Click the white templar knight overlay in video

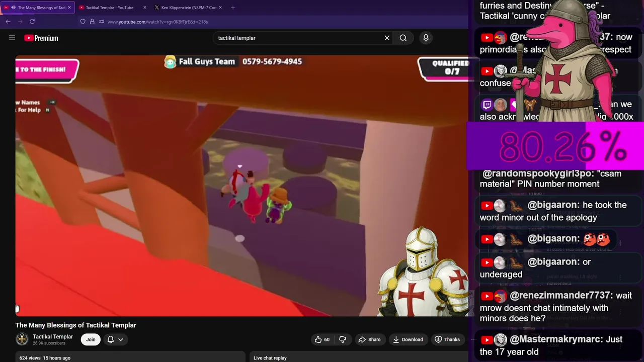(424, 273)
